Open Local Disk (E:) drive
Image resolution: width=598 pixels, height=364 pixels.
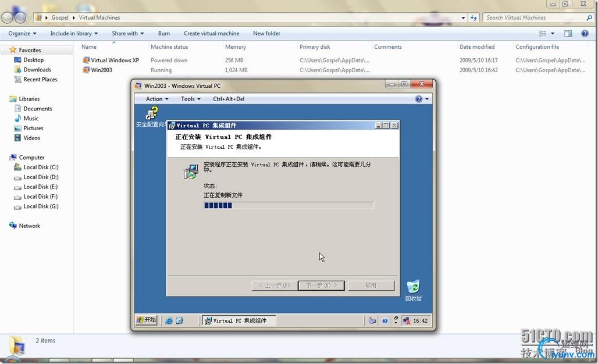click(x=36, y=187)
